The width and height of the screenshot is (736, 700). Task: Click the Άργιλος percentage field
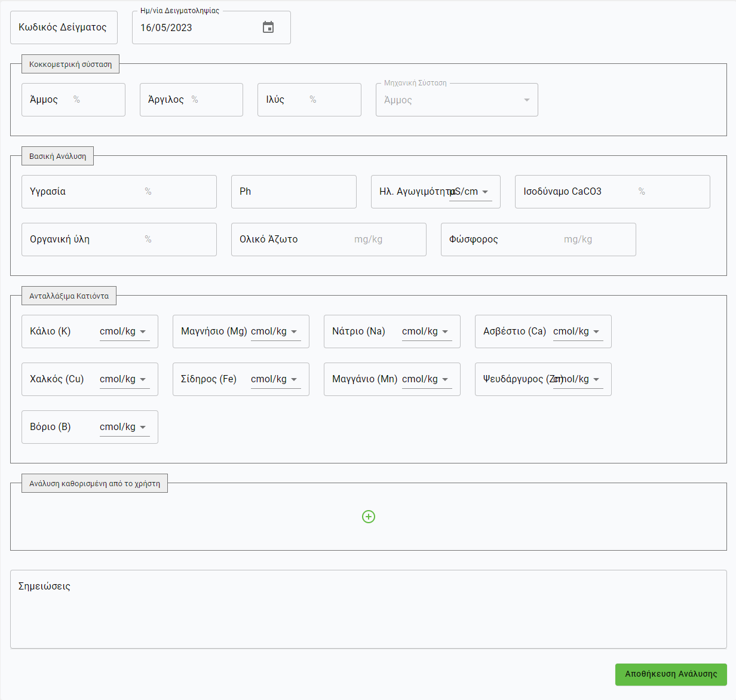191,100
